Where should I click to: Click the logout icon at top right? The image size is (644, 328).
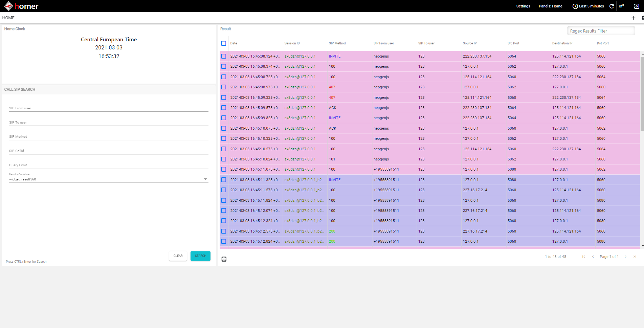pyautogui.click(x=636, y=6)
